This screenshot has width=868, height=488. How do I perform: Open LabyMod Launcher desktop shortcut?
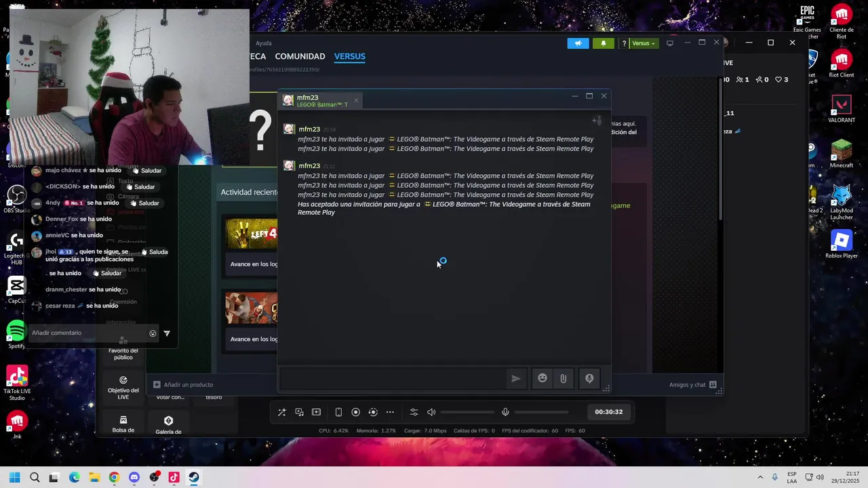pos(842,202)
